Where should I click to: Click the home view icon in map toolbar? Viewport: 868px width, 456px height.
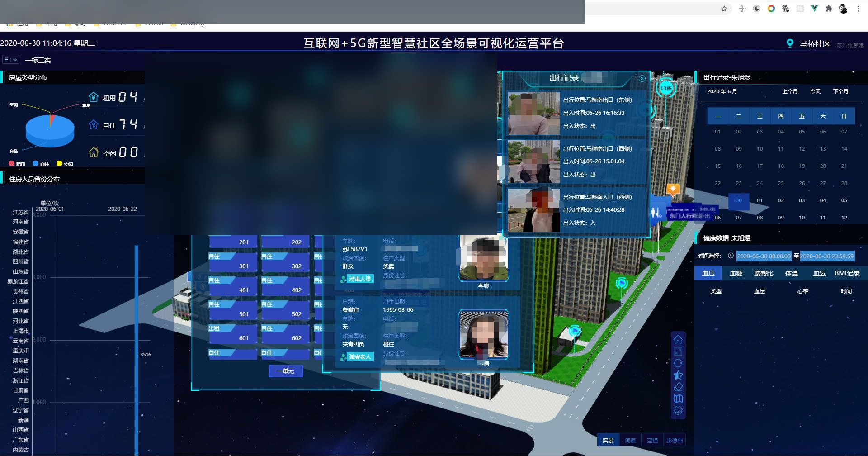678,340
